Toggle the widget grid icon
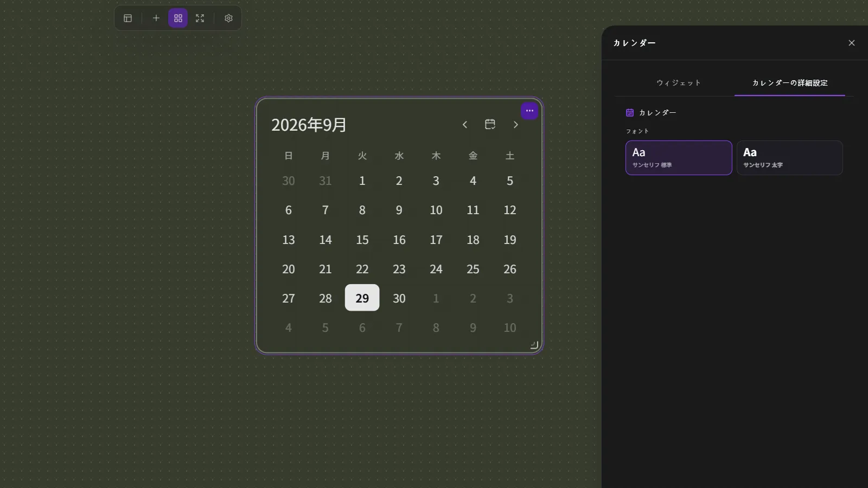 tap(178, 18)
